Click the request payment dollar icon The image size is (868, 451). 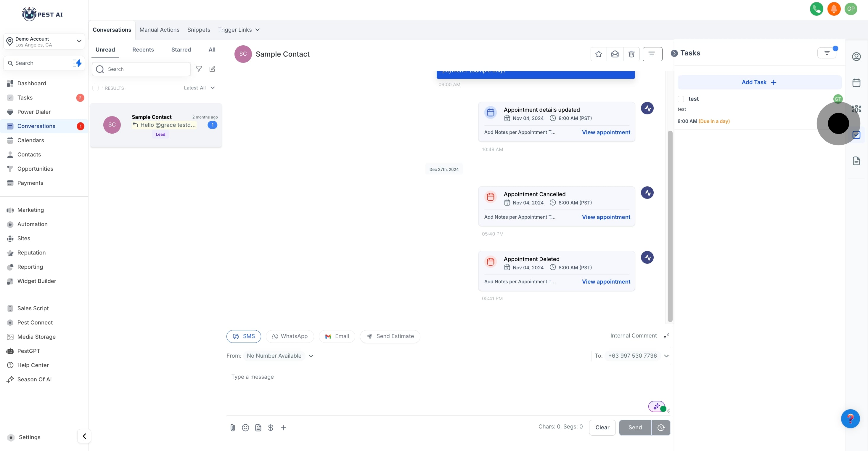point(271,428)
